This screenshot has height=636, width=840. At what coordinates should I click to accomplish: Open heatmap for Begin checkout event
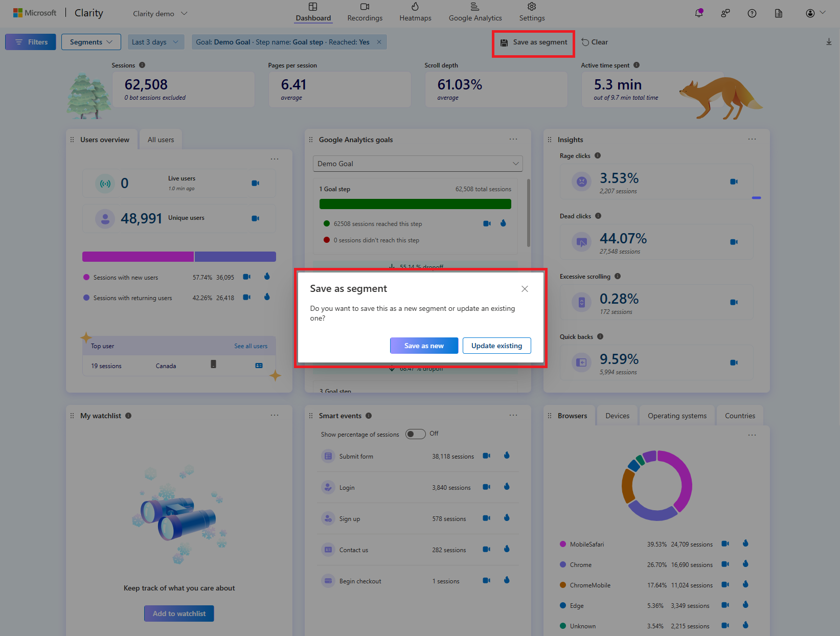[507, 580]
